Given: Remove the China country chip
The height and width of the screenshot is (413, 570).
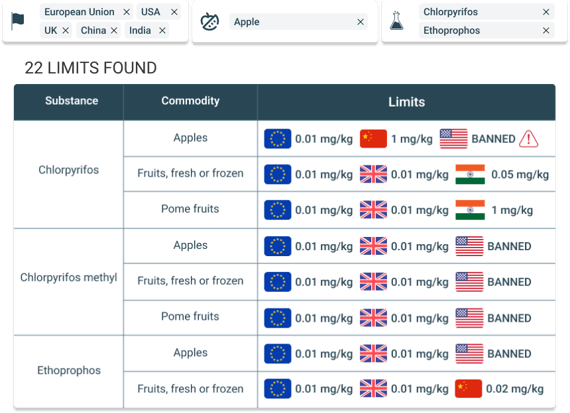Looking at the screenshot, I should [x=114, y=31].
